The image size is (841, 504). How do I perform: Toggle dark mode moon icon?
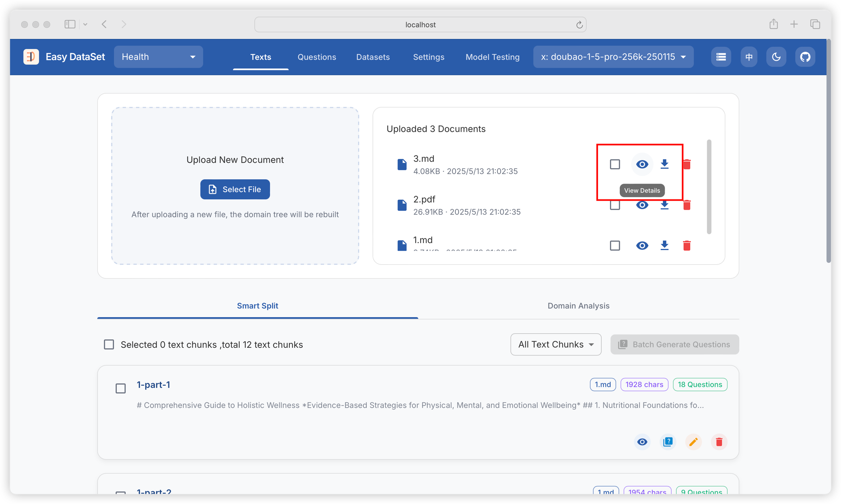click(776, 57)
